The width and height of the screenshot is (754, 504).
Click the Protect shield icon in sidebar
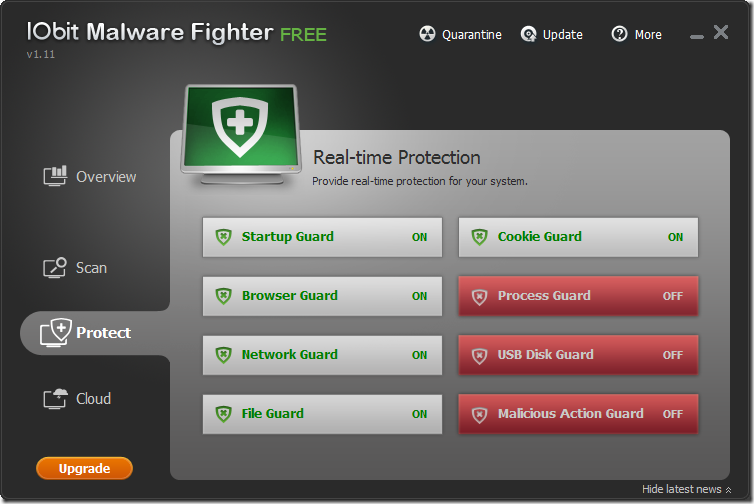point(55,332)
